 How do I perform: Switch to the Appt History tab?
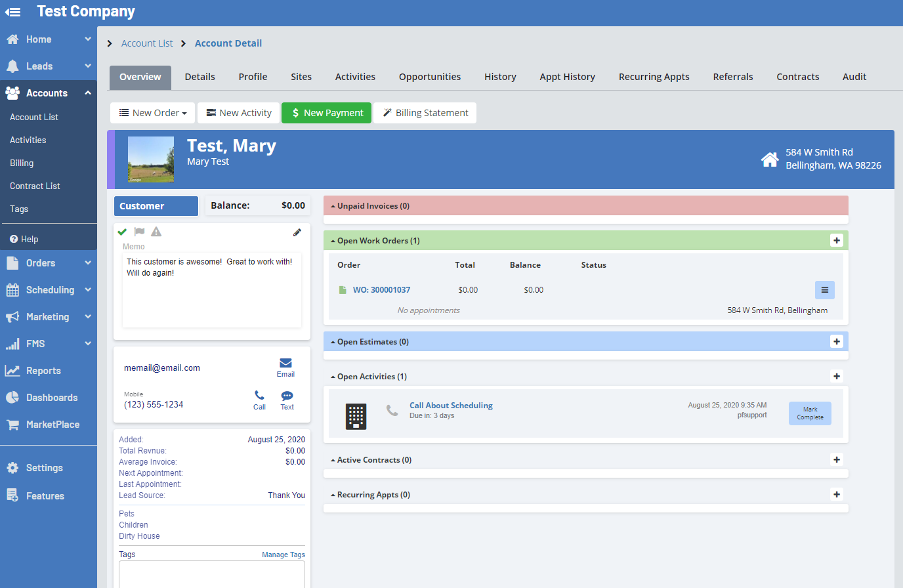[567, 77]
